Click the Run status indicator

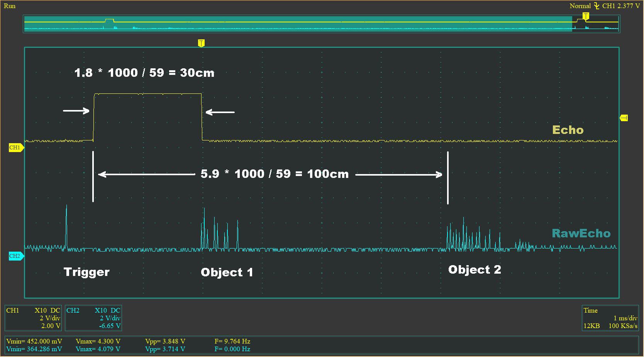tap(10, 6)
